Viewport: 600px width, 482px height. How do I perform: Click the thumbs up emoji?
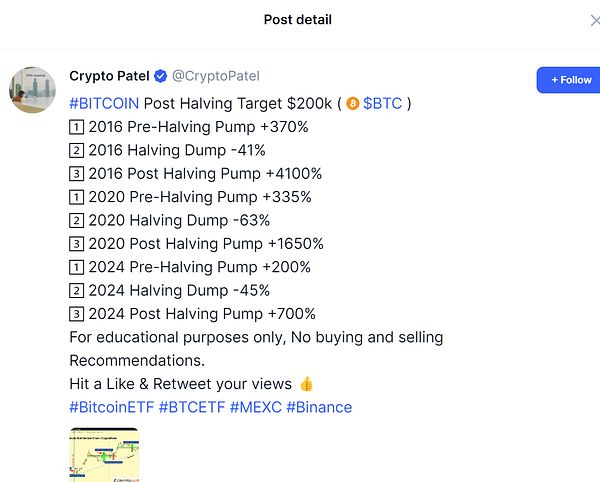pos(306,384)
